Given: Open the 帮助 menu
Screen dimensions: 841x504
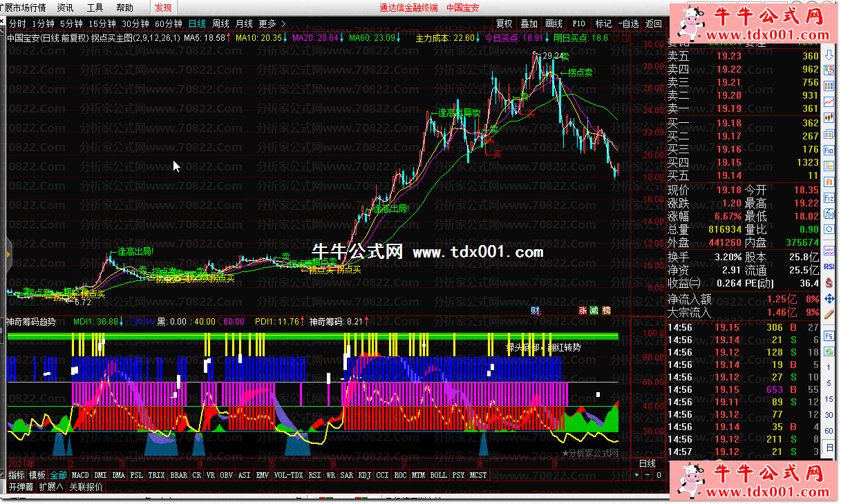Looking at the screenshot, I should (x=125, y=8).
